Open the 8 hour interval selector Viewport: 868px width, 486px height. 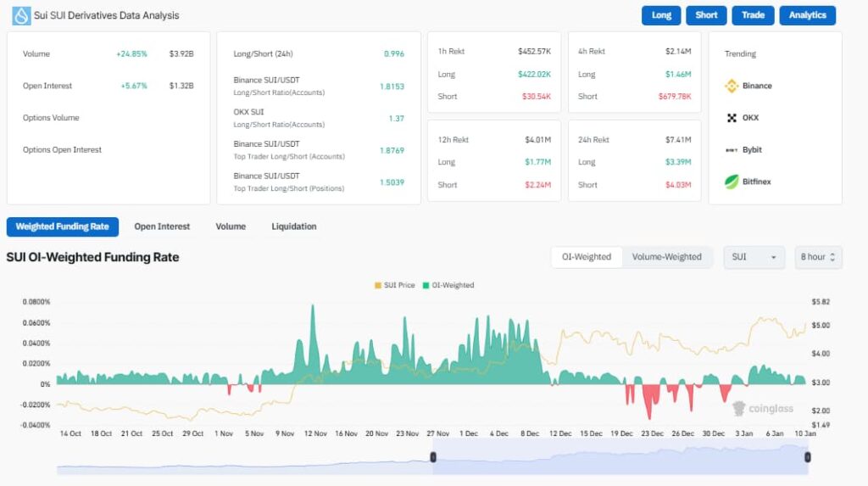[x=818, y=257]
